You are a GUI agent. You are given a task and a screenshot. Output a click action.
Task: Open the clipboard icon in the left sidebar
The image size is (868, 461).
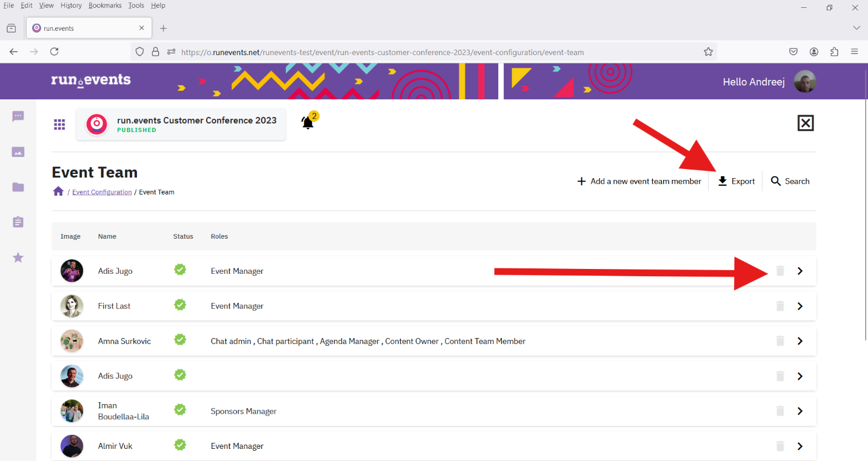coord(18,222)
